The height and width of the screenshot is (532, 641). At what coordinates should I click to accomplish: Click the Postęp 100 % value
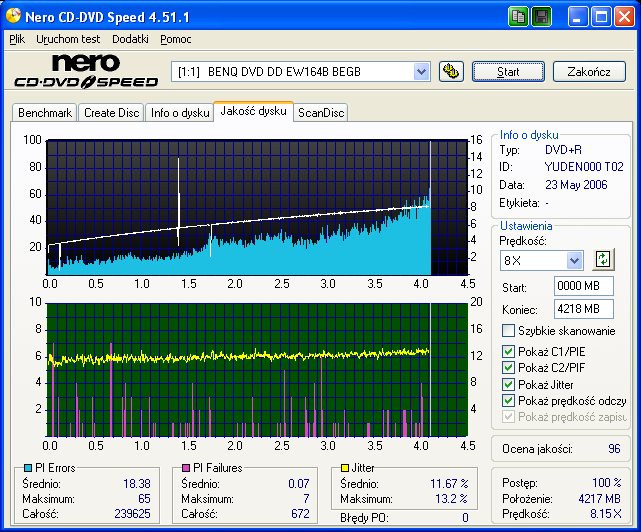click(x=607, y=483)
